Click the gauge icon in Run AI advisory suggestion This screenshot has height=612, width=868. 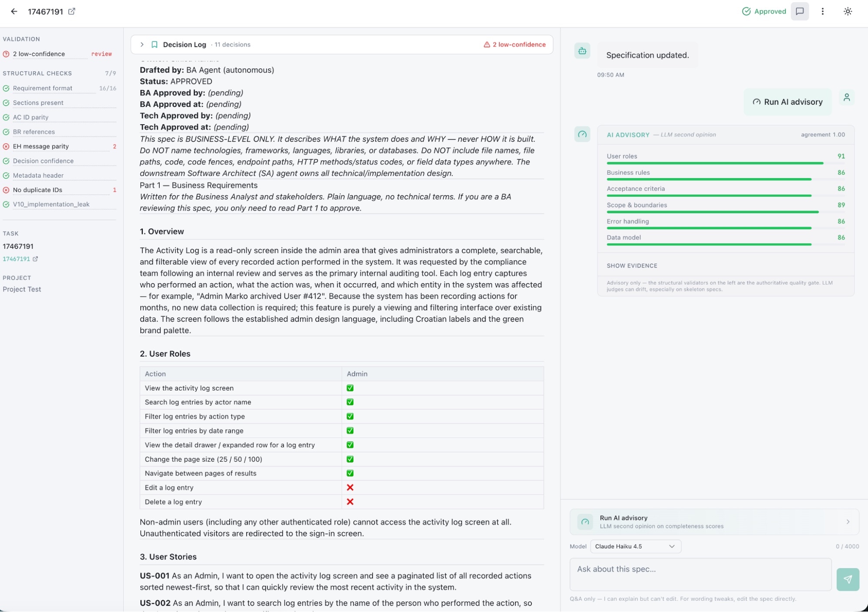[x=585, y=522]
